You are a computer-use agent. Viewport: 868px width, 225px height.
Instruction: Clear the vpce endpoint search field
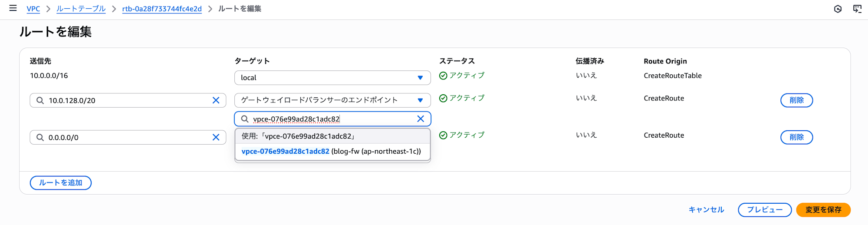(420, 119)
